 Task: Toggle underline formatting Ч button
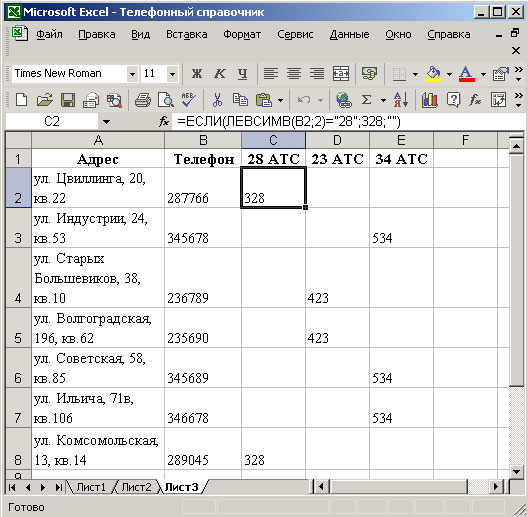point(242,73)
